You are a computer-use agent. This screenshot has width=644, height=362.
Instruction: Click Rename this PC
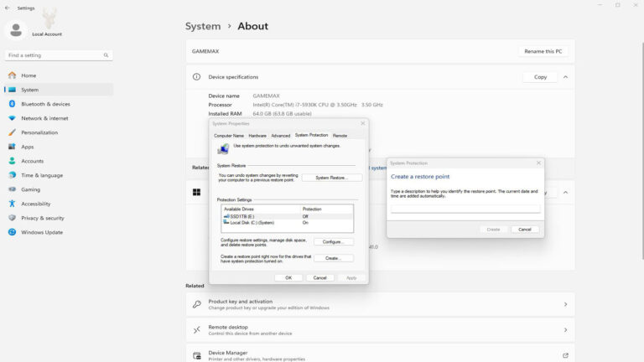point(543,51)
